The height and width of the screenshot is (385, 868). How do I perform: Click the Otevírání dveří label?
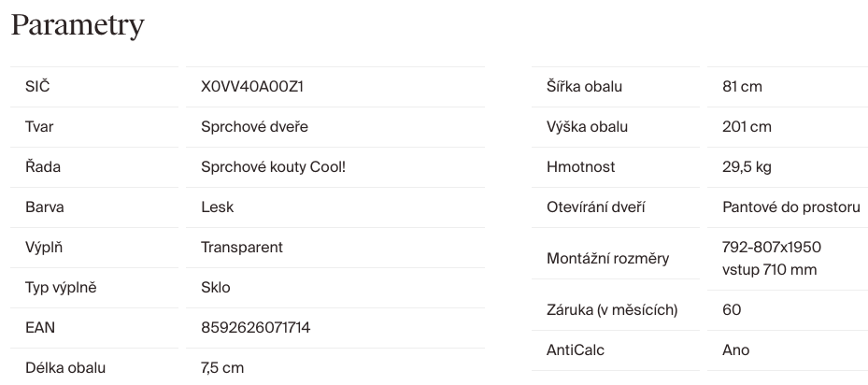click(x=595, y=207)
